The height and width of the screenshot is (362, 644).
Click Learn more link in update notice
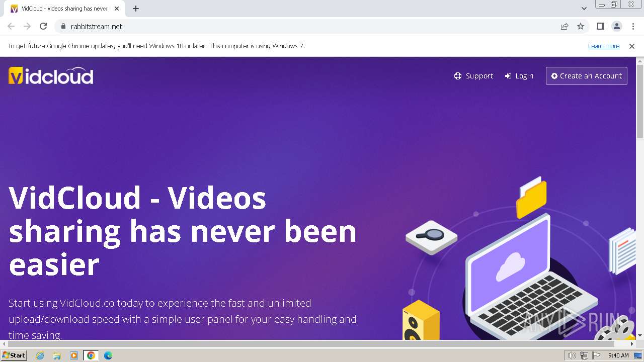(604, 46)
